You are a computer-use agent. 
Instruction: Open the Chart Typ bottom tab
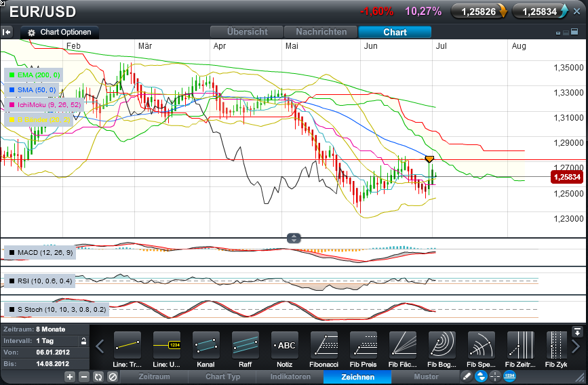(x=222, y=377)
